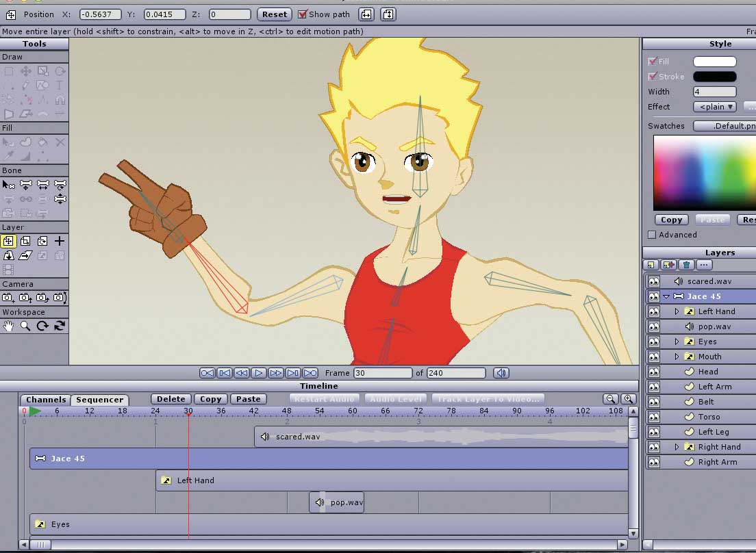
Task: Select the Select Bone arrow tool
Action: 8,184
